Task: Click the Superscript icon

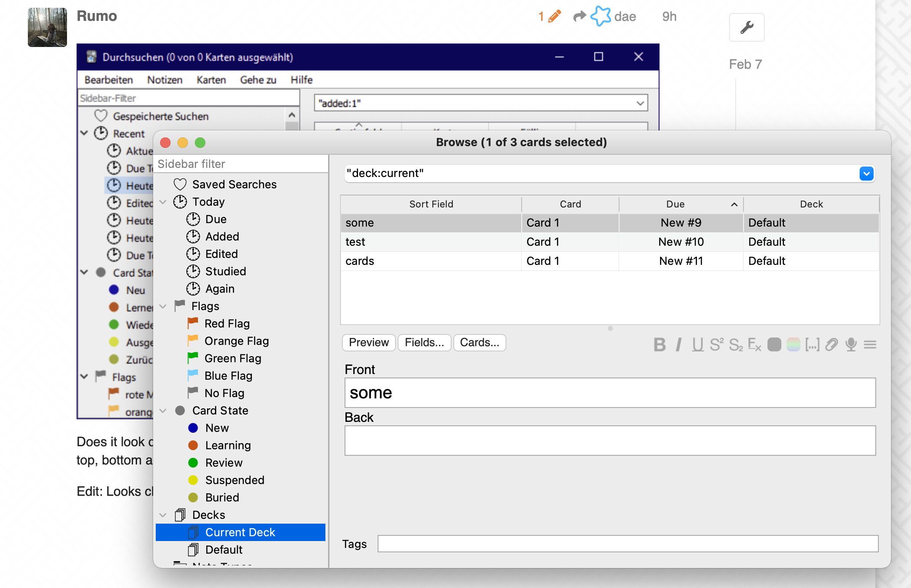Action: [x=717, y=344]
